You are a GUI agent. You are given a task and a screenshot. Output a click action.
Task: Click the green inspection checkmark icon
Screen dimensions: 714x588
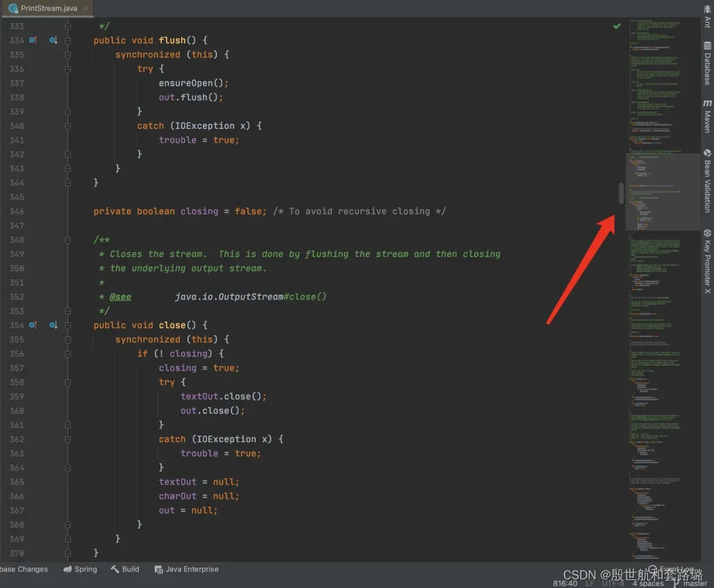pos(617,26)
